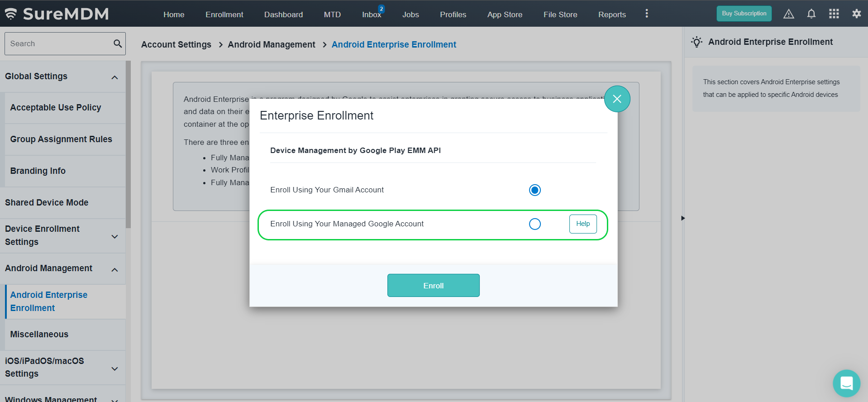This screenshot has height=402, width=868.
Task: Open the settings gear icon
Action: pos(856,14)
